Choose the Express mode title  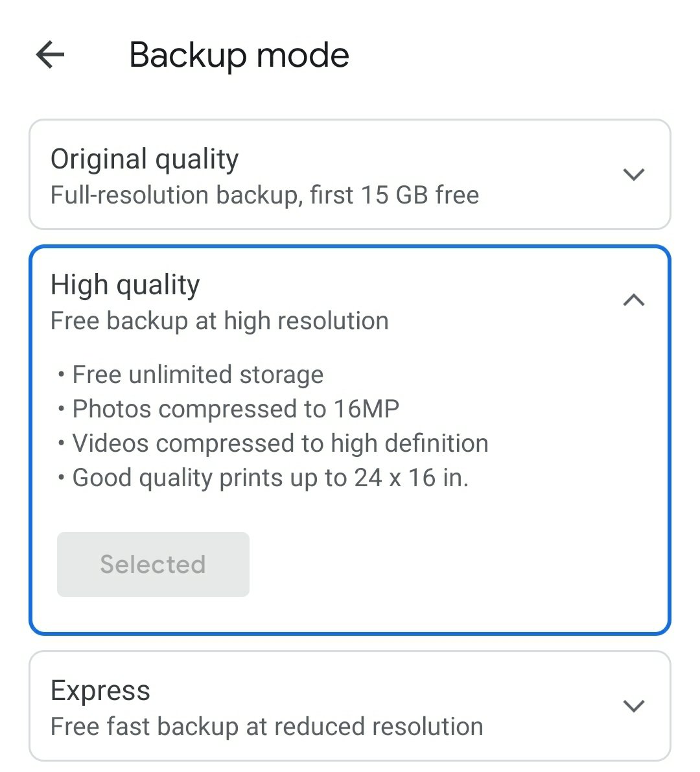coord(100,691)
